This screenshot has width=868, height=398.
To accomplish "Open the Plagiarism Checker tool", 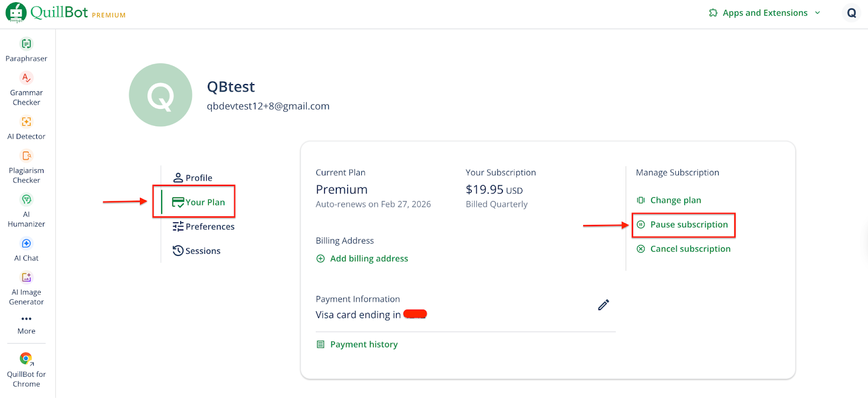I will 26,166.
